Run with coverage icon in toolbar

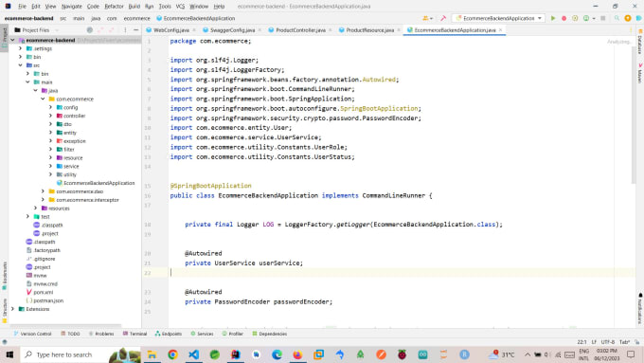pyautogui.click(x=575, y=18)
